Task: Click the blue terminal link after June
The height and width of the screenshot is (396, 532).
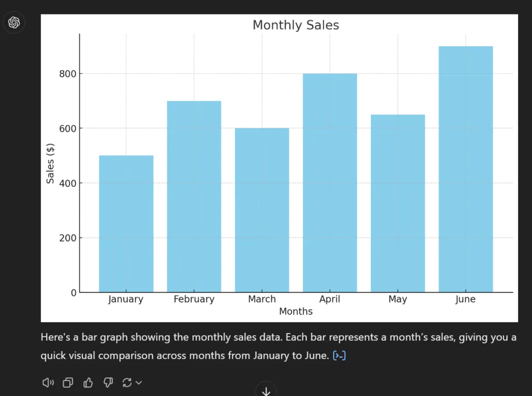Action: tap(339, 355)
